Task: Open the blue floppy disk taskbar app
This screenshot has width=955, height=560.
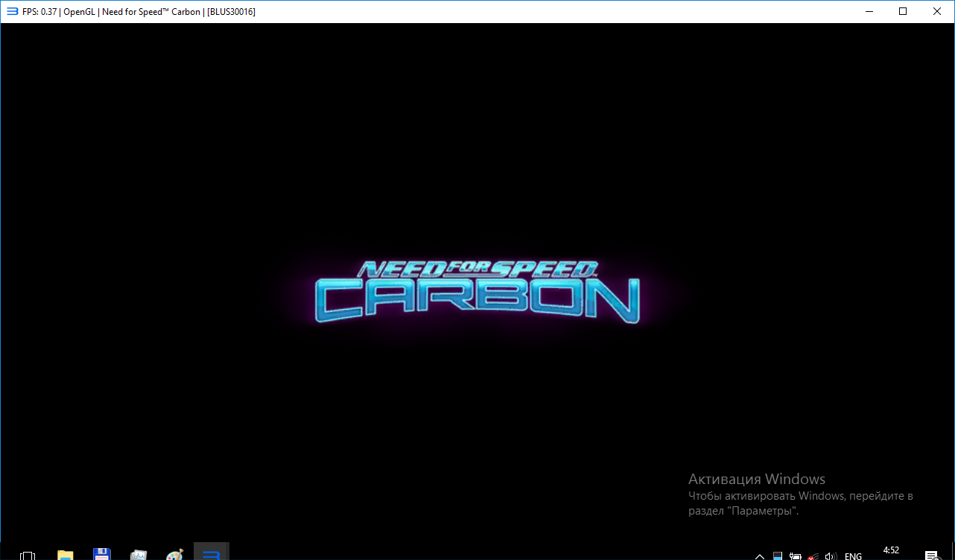Action: pyautogui.click(x=102, y=555)
